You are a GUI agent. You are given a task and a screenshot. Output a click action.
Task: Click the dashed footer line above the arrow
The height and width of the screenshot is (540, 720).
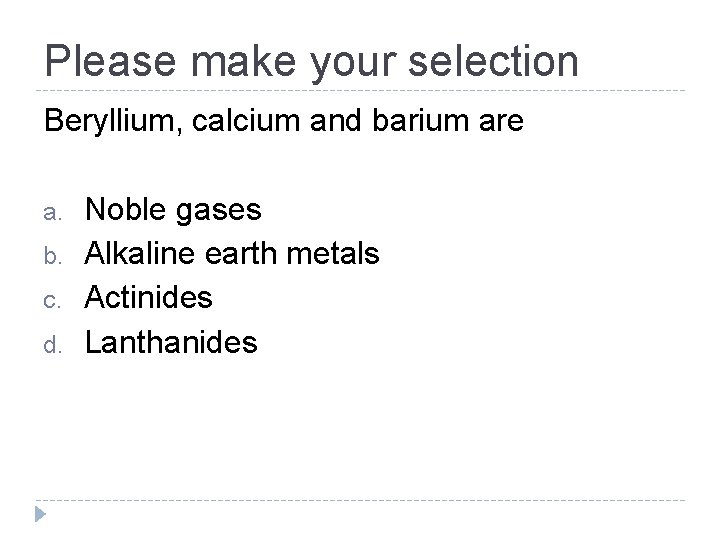[x=360, y=500]
